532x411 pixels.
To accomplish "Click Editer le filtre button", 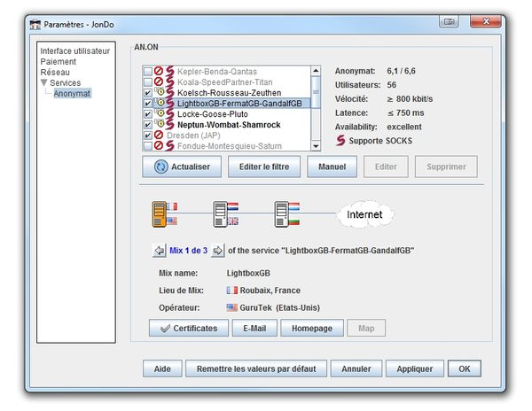I will (x=264, y=167).
